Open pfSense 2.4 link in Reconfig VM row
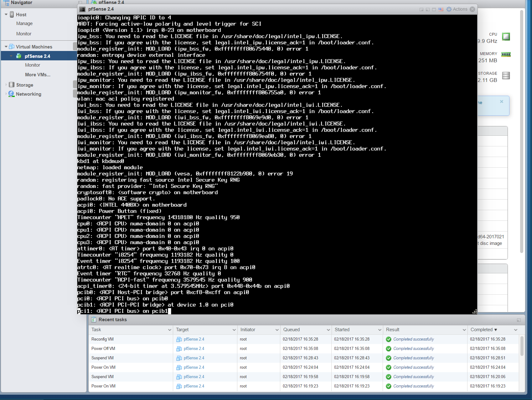Image resolution: width=532 pixels, height=400 pixels. click(x=194, y=339)
